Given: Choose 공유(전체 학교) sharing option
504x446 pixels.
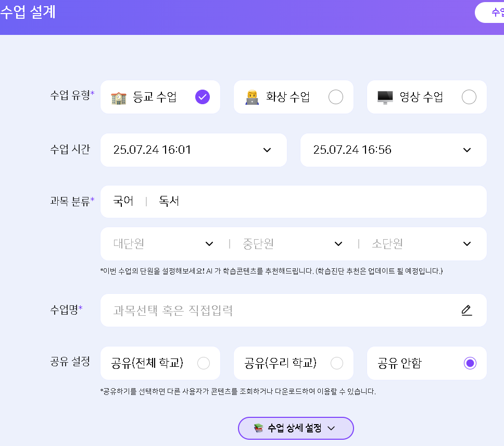Looking at the screenshot, I should (204, 363).
